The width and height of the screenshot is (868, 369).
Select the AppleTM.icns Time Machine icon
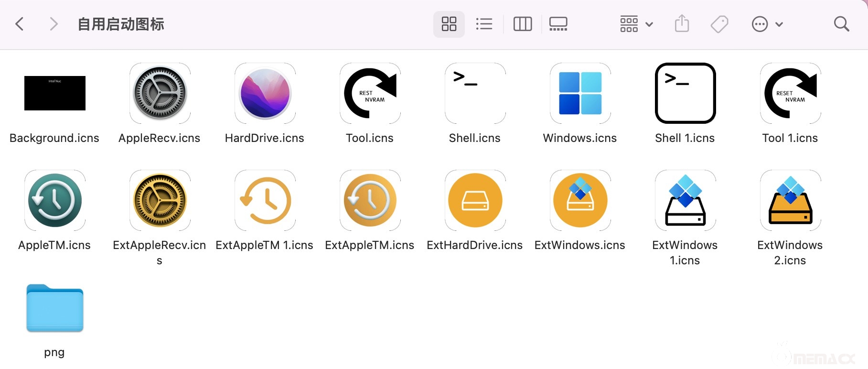tap(55, 200)
